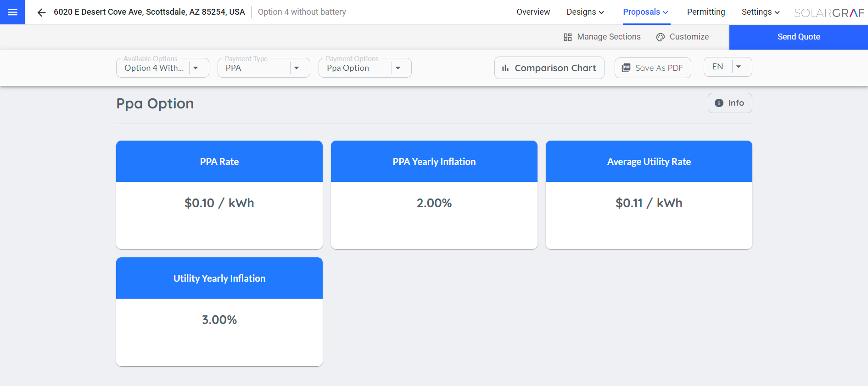The image size is (868, 386).
Task: Select the PPA Rate card
Action: tap(219, 194)
